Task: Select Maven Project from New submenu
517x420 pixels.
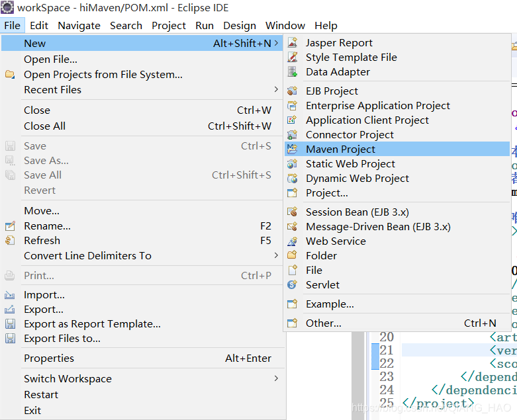Action: (397, 149)
